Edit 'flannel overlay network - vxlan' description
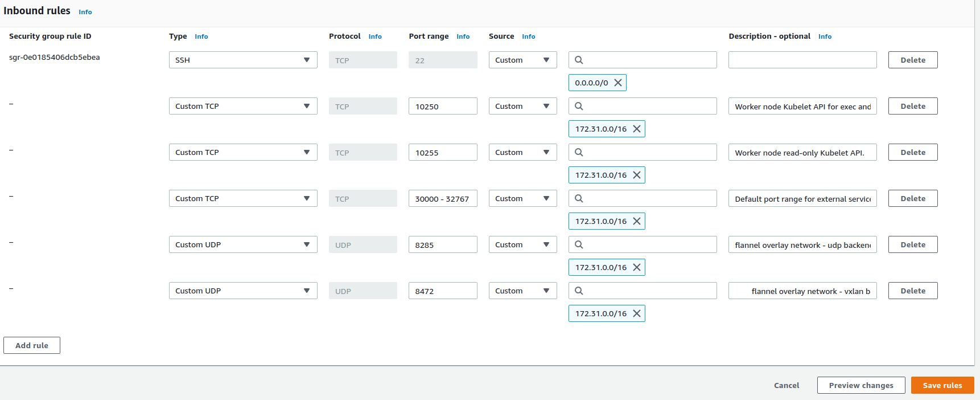 [802, 291]
